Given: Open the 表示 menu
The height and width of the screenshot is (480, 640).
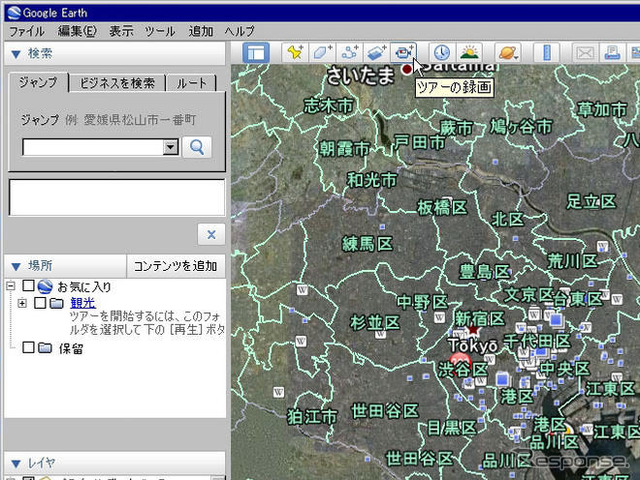Looking at the screenshot, I should [121, 31].
